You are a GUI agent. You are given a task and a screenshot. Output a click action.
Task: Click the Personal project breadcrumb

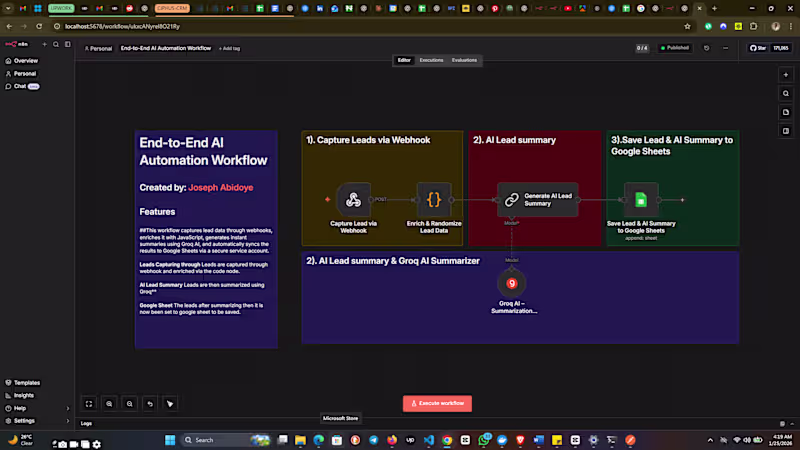pos(98,48)
